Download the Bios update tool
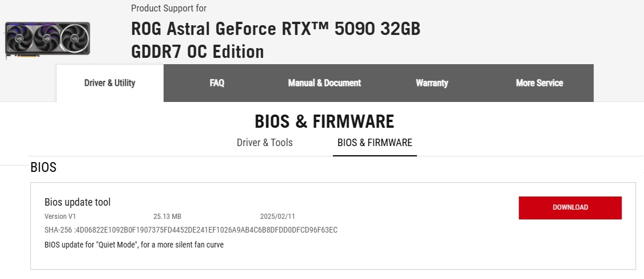This screenshot has width=644, height=279. [x=570, y=208]
